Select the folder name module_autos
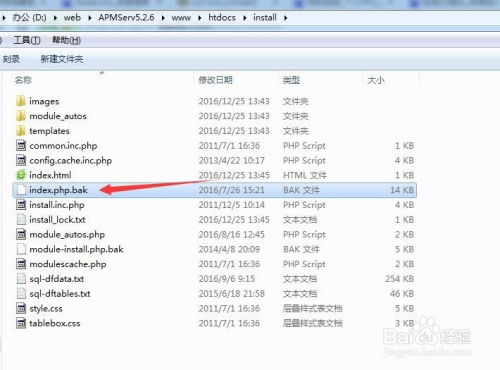The width and height of the screenshot is (500, 370). pos(58,116)
